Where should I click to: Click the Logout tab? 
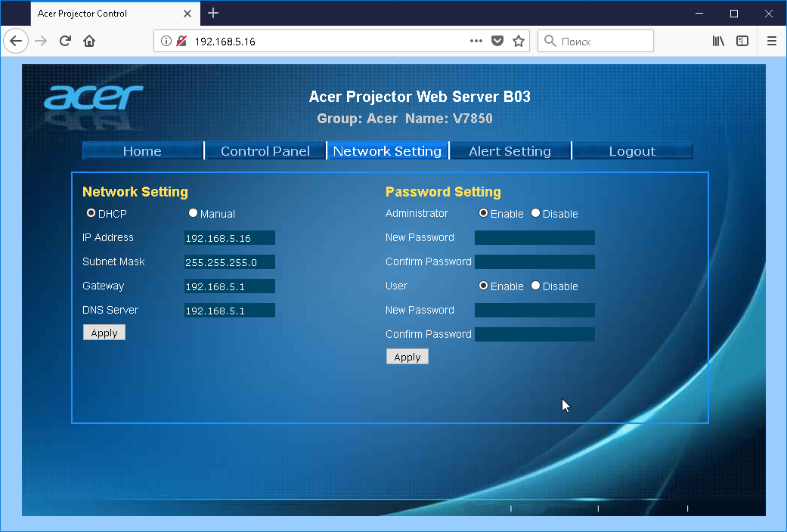(633, 150)
